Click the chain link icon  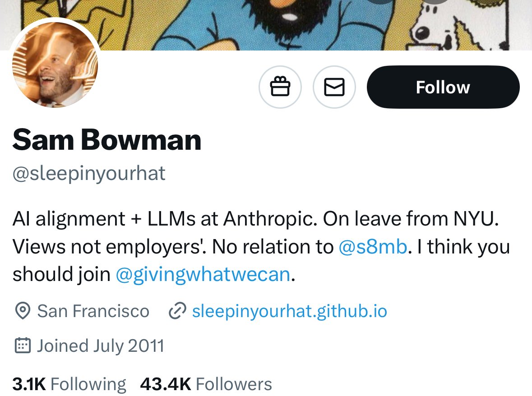click(x=177, y=311)
